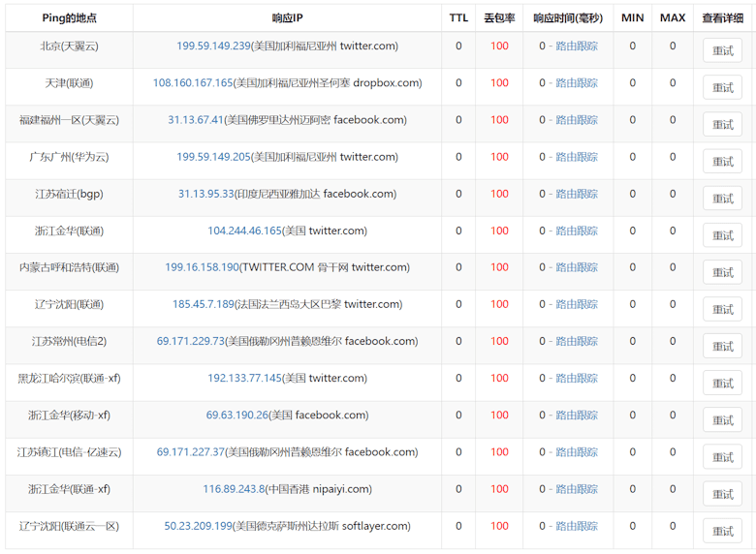Click 路由跟踪 for 浙江金华(联通-xf) row
756x554 pixels.
[x=577, y=489]
